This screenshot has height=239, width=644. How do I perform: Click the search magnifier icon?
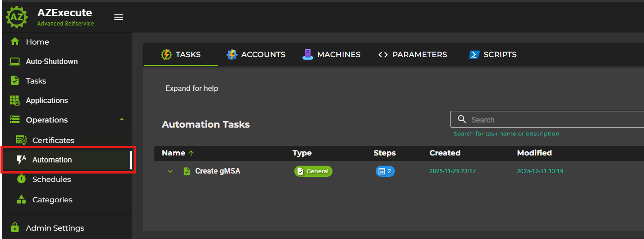462,119
